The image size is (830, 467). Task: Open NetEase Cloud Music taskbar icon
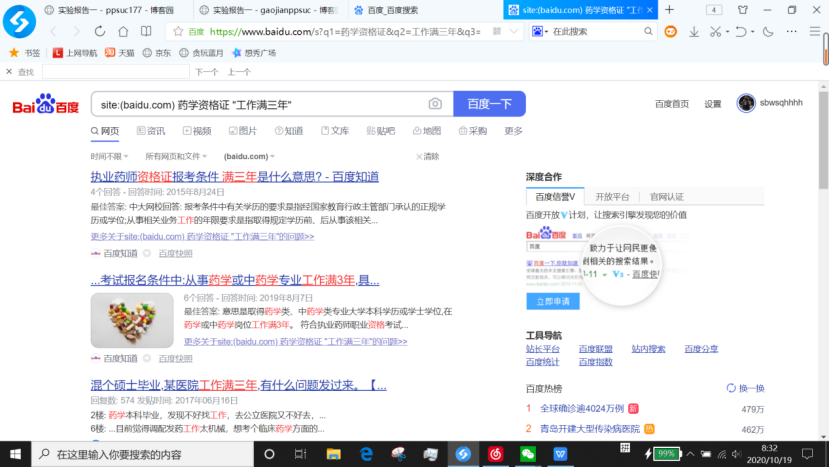click(x=495, y=454)
